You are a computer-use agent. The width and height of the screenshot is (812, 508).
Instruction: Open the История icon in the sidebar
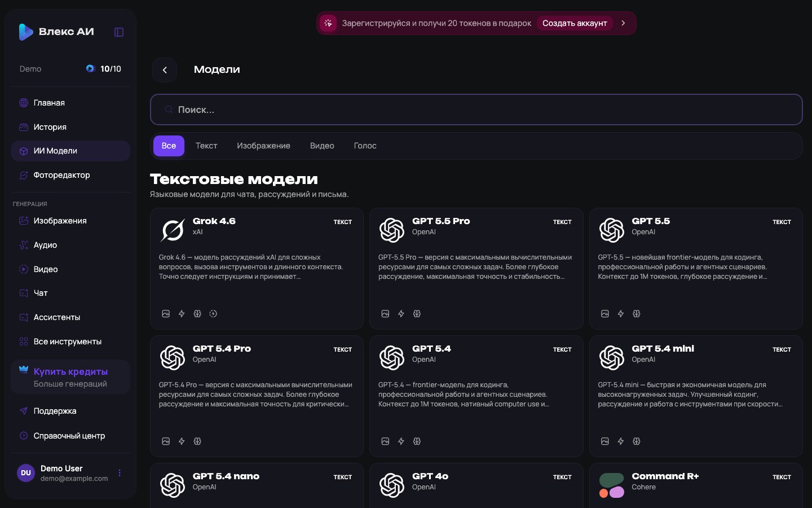click(24, 127)
